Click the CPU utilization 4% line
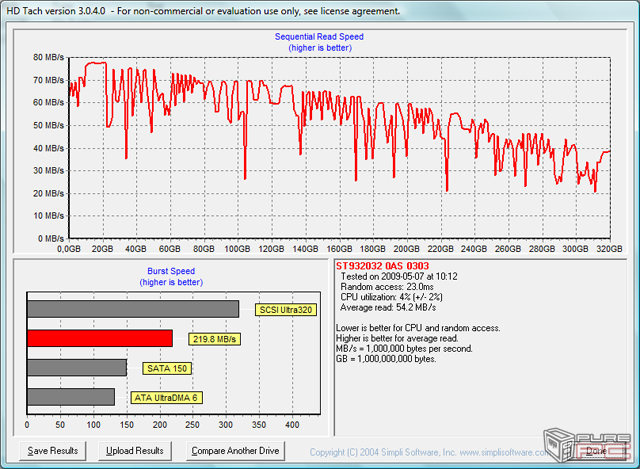The image size is (640, 469). (x=391, y=297)
